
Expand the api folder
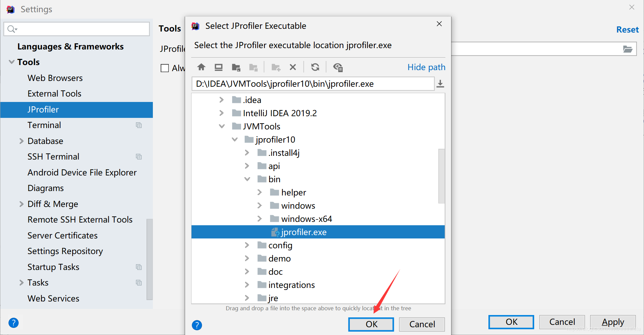pyautogui.click(x=247, y=166)
